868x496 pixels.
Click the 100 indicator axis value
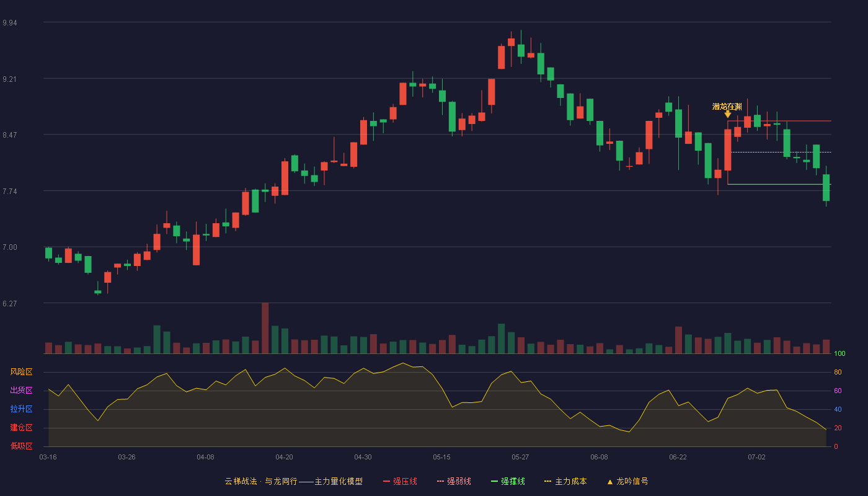(x=839, y=354)
